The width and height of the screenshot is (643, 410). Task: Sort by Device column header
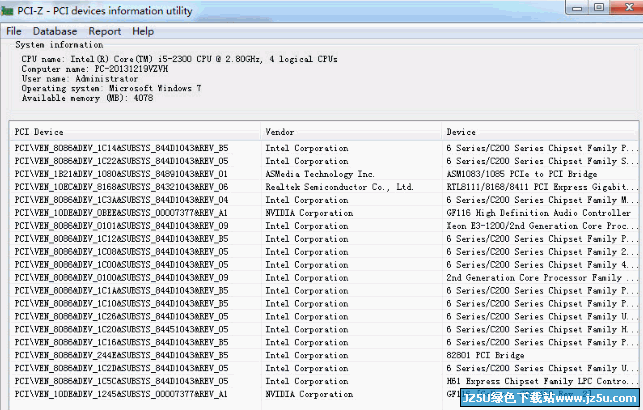click(540, 132)
